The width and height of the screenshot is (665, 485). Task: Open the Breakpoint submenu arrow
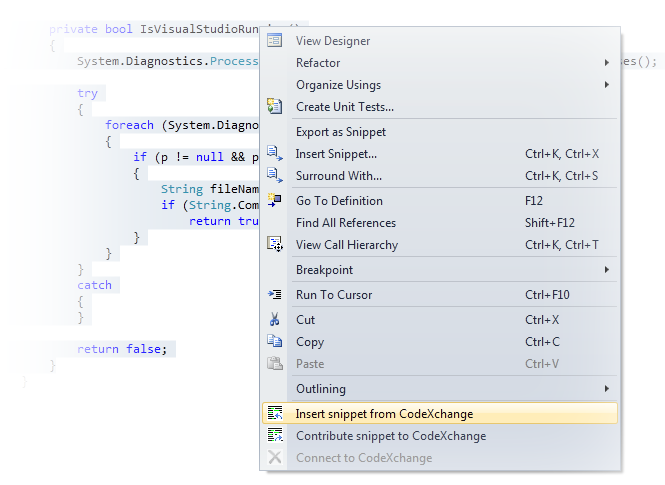point(607,270)
